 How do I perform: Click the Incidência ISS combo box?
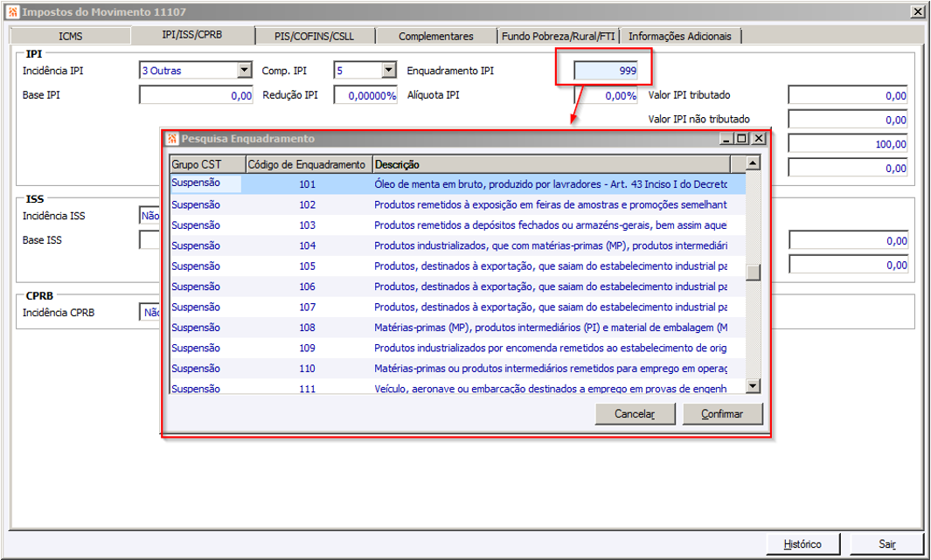(x=149, y=216)
